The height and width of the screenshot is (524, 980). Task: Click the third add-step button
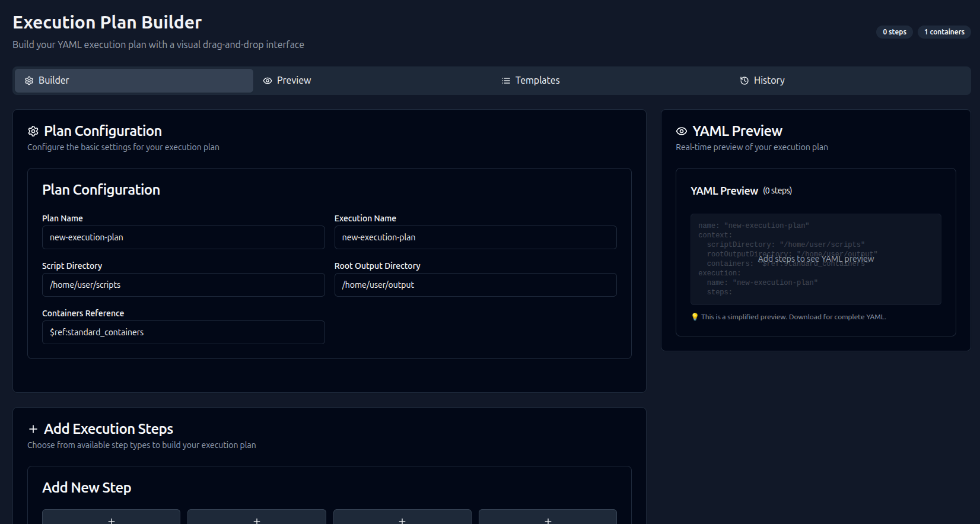click(x=402, y=517)
